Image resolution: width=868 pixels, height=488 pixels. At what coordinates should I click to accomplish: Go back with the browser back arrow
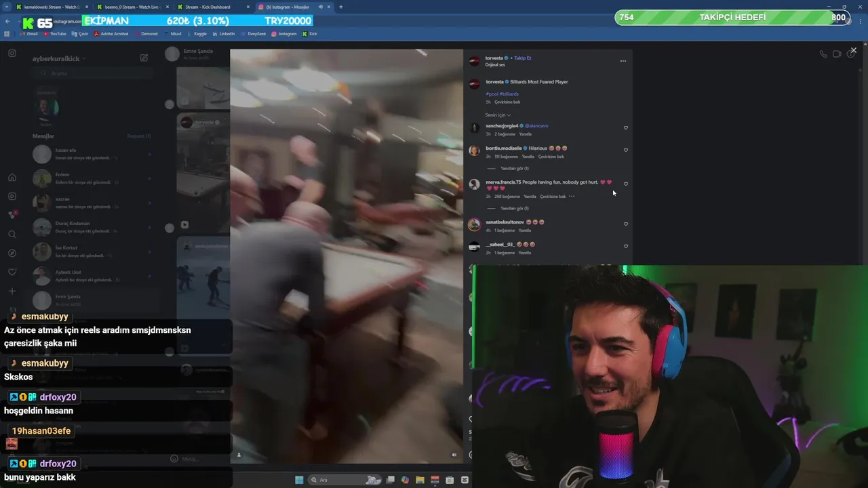(7, 22)
